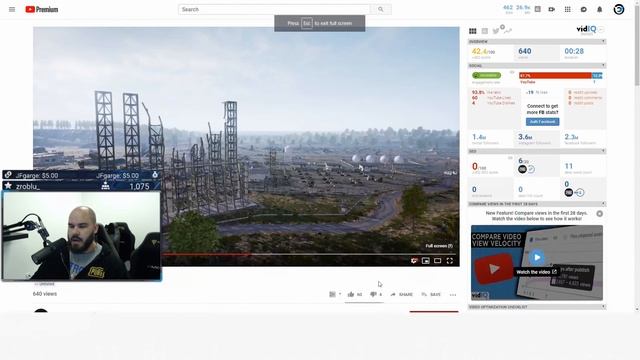Select vidIQ second panel view icon
640x360 pixels.
[x=484, y=31]
